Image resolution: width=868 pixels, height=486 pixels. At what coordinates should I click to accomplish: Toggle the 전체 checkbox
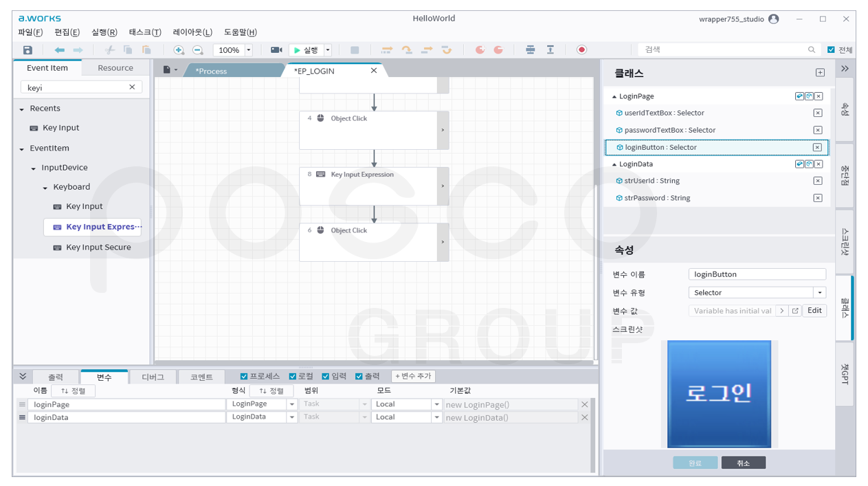coord(831,49)
